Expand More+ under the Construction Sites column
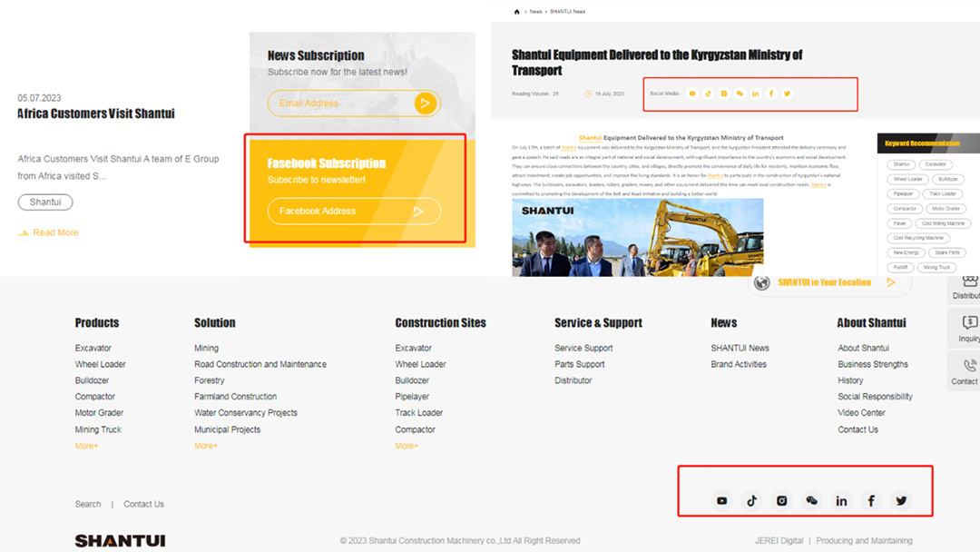The image size is (980, 552). [407, 446]
